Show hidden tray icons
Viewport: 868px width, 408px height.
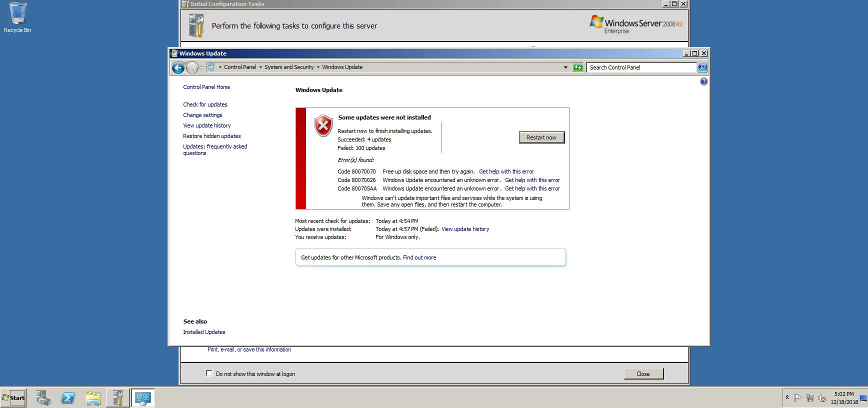point(787,398)
